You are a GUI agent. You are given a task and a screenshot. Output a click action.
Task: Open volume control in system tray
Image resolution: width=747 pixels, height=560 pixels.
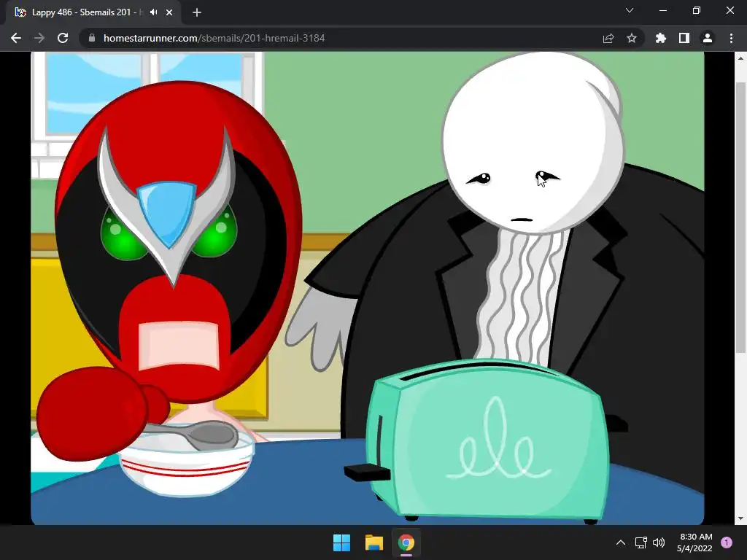[x=659, y=542]
